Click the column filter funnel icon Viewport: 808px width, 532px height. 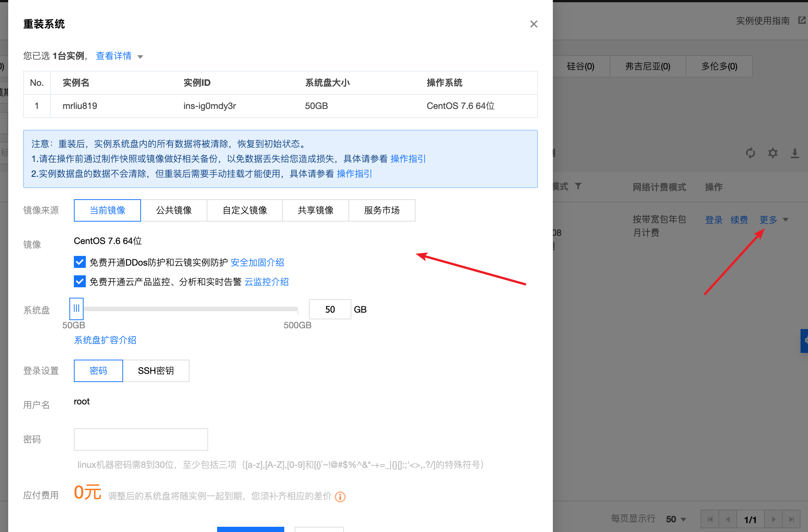578,186
